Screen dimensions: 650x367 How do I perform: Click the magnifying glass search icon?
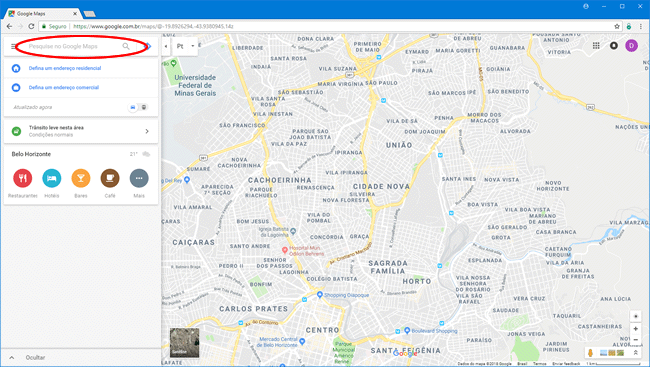click(126, 46)
